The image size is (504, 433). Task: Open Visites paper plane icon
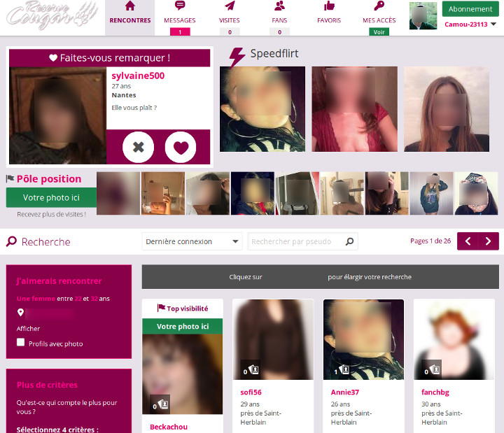point(229,6)
